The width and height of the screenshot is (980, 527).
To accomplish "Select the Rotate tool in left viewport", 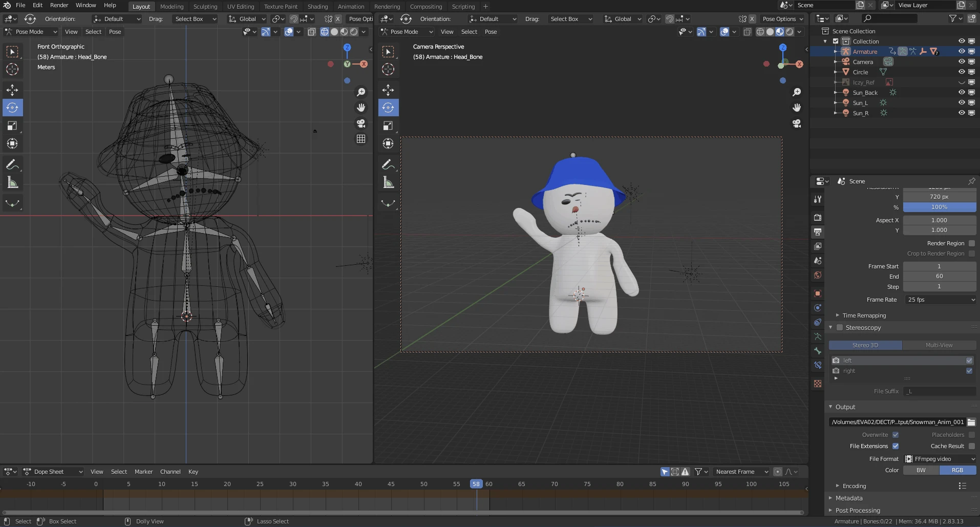I will pos(12,108).
